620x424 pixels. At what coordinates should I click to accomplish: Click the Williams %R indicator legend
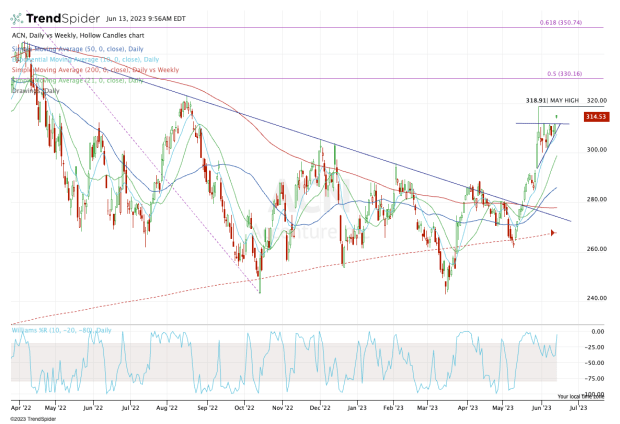point(61,330)
